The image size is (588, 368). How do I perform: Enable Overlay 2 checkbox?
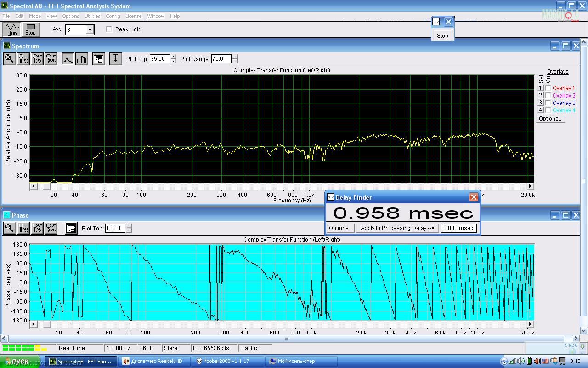click(548, 96)
